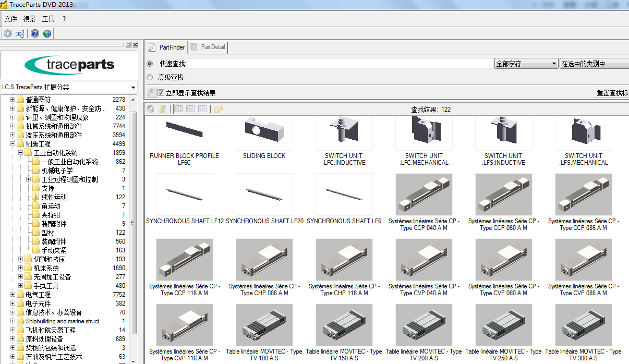Click the export part icon in results toolbar
The width and height of the screenshot is (629, 364).
pyautogui.click(x=162, y=108)
